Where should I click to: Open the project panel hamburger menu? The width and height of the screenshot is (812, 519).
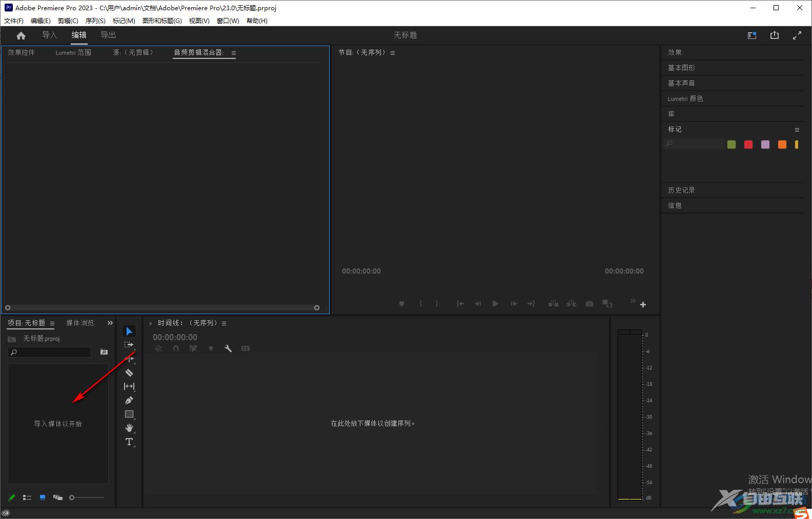(52, 323)
